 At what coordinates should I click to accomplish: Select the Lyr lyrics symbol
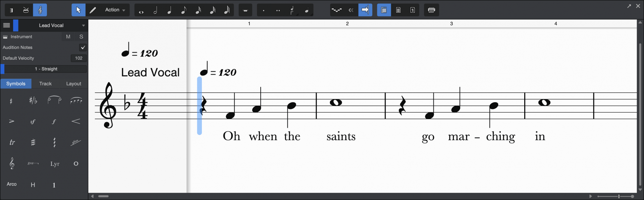click(x=55, y=164)
